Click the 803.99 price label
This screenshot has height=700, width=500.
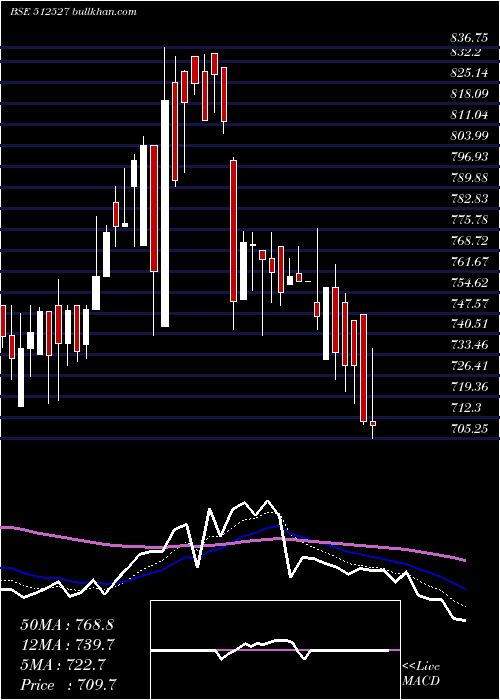469,136
